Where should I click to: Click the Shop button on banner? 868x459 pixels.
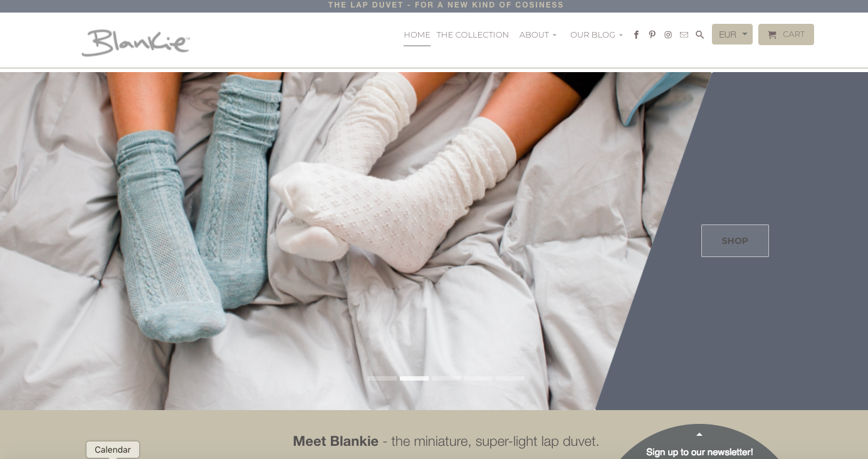pyautogui.click(x=735, y=241)
